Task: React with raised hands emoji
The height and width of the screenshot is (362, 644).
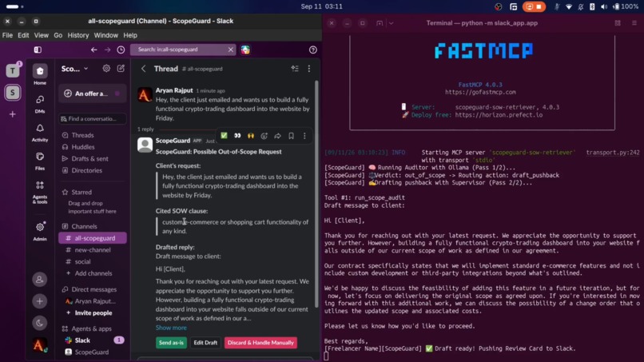Action: [x=251, y=136]
